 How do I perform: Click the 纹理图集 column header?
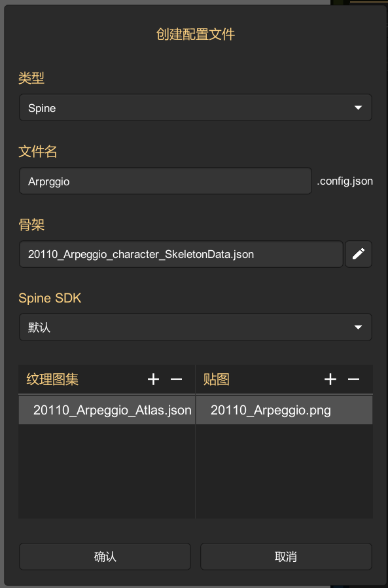click(x=52, y=380)
